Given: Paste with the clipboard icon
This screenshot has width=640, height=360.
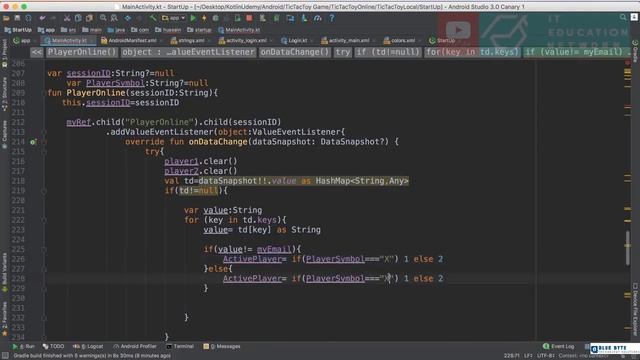Looking at the screenshot, I should tap(89, 18).
